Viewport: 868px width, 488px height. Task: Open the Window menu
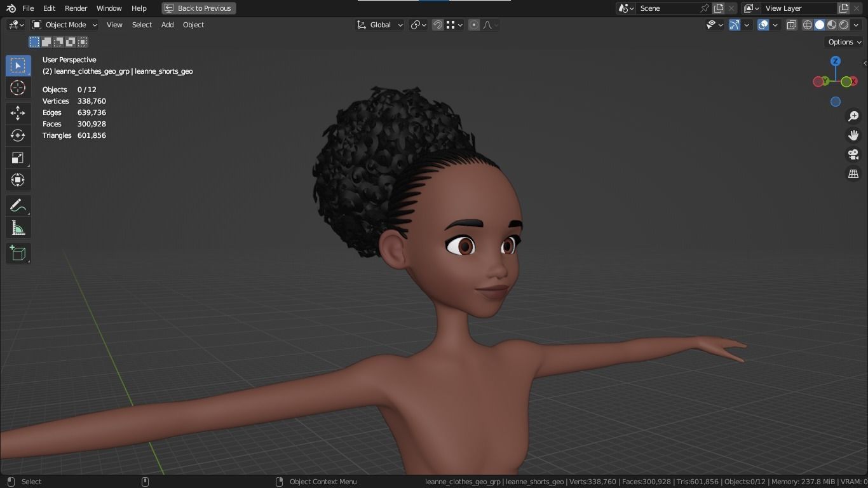[x=109, y=8]
